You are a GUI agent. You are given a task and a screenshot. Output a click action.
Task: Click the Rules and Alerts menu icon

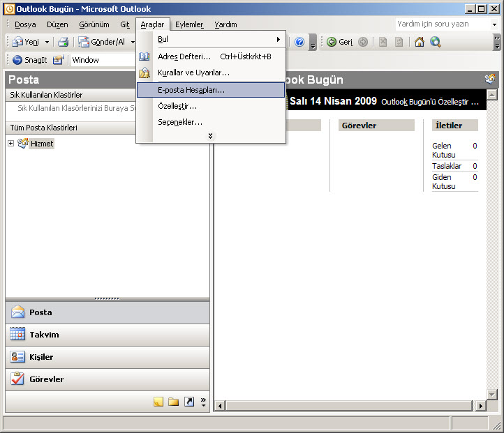click(x=144, y=73)
